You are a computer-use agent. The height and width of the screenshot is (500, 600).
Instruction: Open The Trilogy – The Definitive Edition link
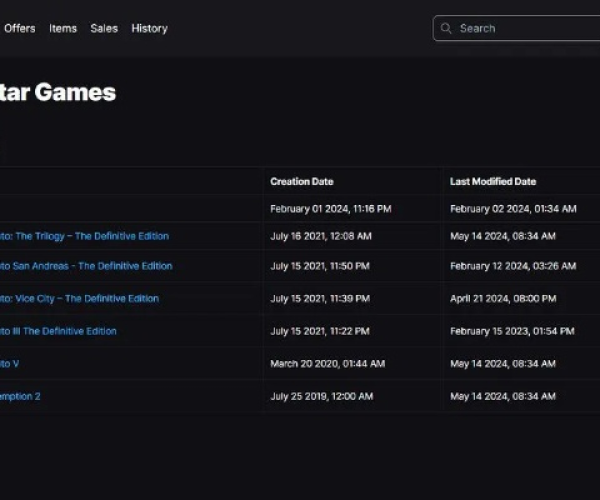click(84, 236)
